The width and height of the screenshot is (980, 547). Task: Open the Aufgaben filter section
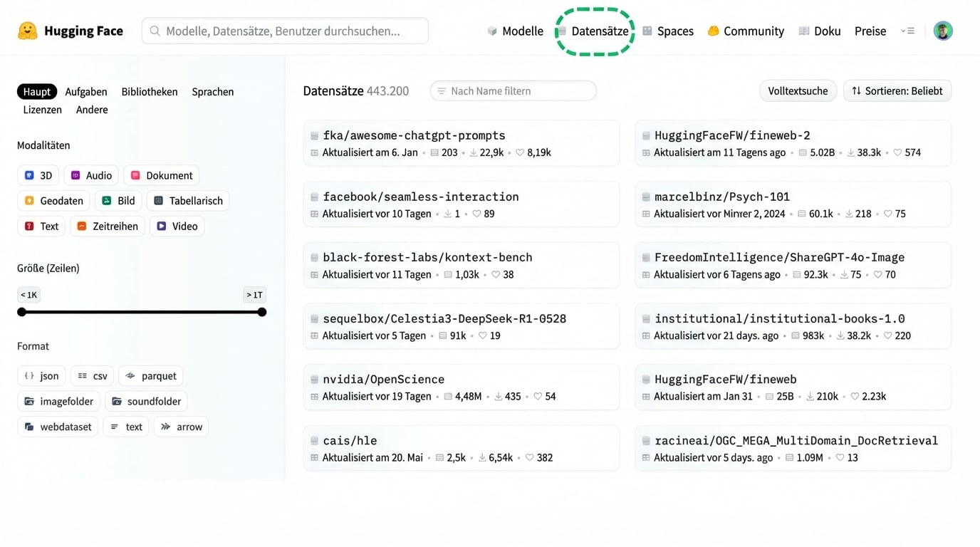pos(85,91)
